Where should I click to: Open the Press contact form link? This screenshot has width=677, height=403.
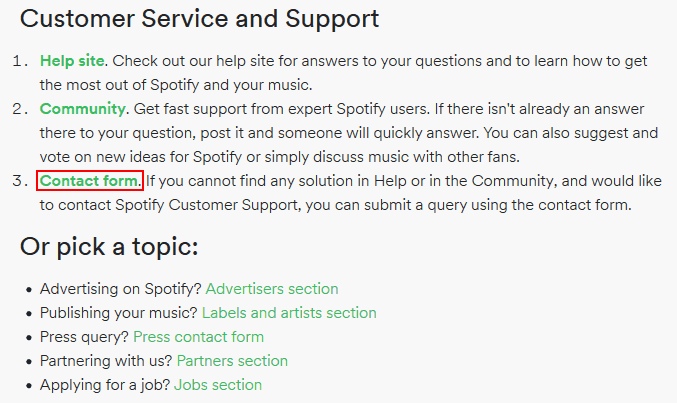coord(198,337)
